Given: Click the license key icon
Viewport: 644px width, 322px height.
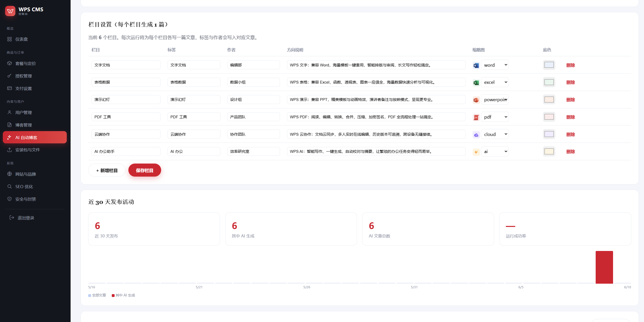Looking at the screenshot, I should coord(9,76).
